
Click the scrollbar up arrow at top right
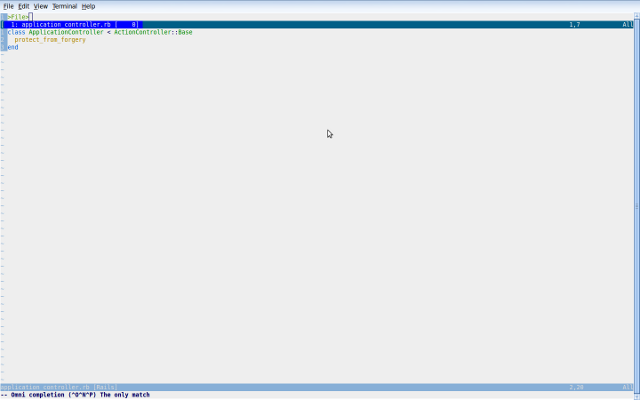636,16
